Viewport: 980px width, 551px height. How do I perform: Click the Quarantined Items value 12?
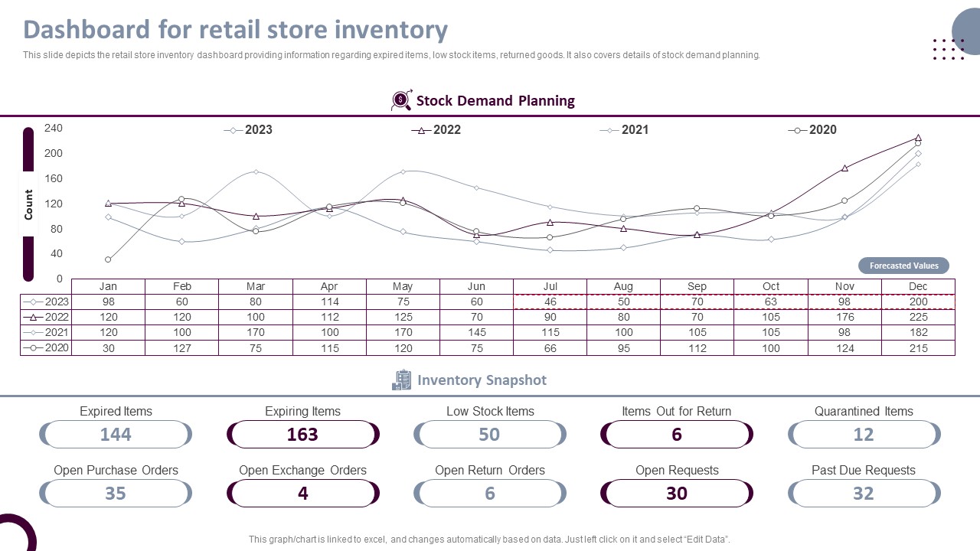tap(864, 435)
